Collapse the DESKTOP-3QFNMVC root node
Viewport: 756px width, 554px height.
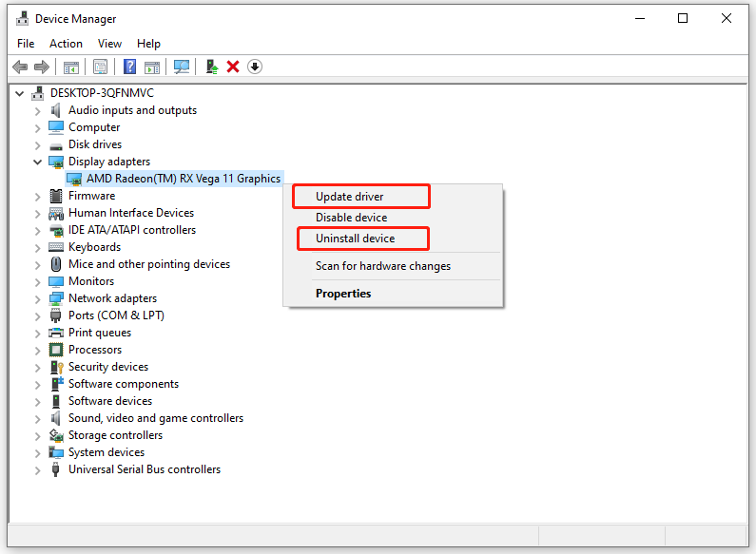pos(19,93)
